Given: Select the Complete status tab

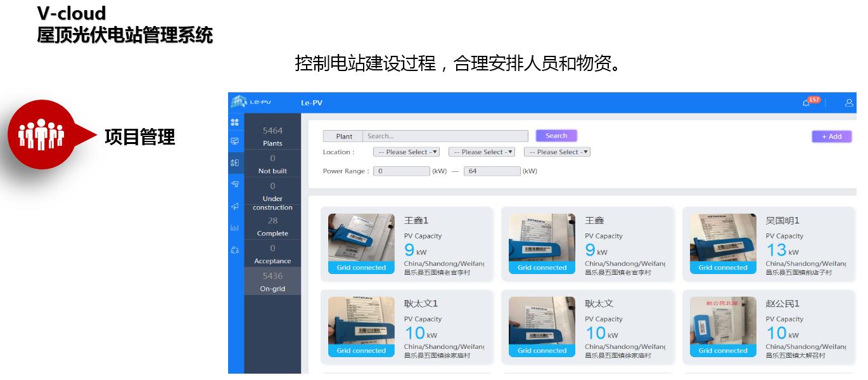Looking at the screenshot, I should 272,226.
